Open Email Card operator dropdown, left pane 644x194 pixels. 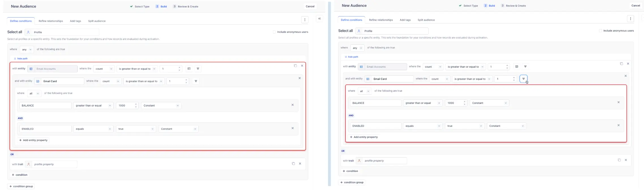point(144,81)
